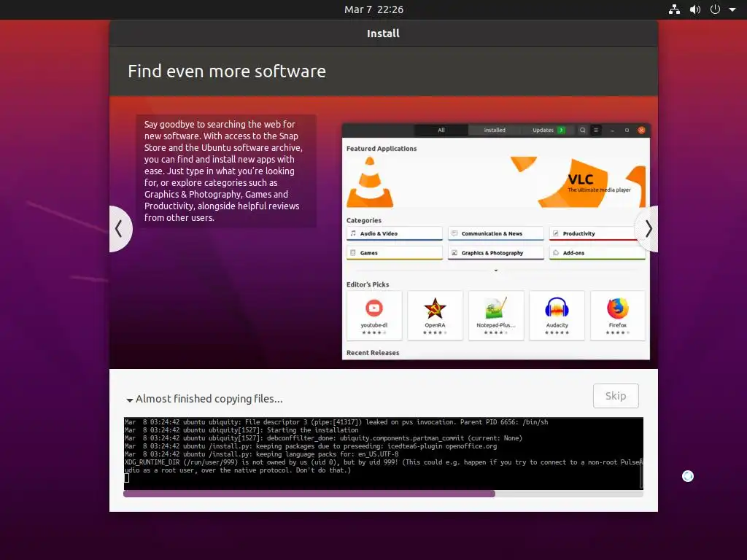Click the log line mentioning 'icedtea6-plugin openoffice.org'

311,446
